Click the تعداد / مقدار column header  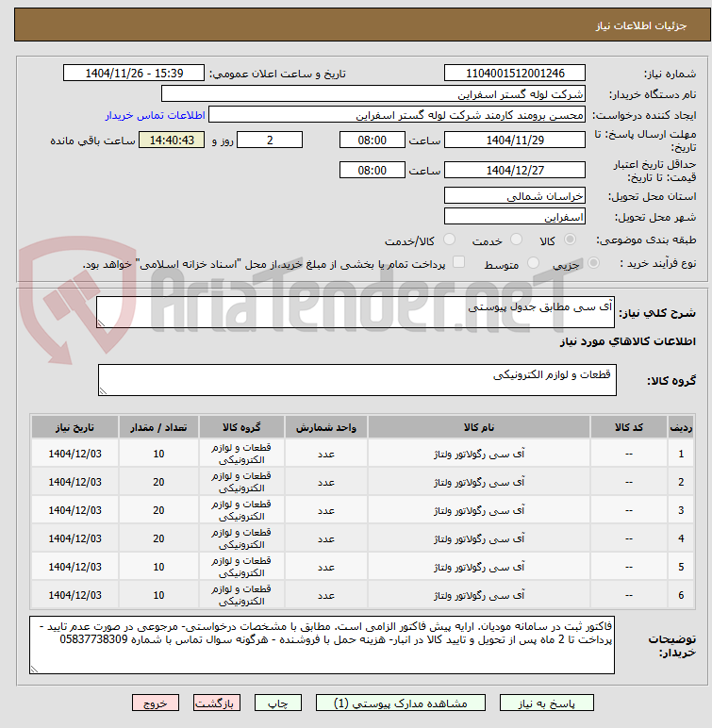tap(158, 427)
